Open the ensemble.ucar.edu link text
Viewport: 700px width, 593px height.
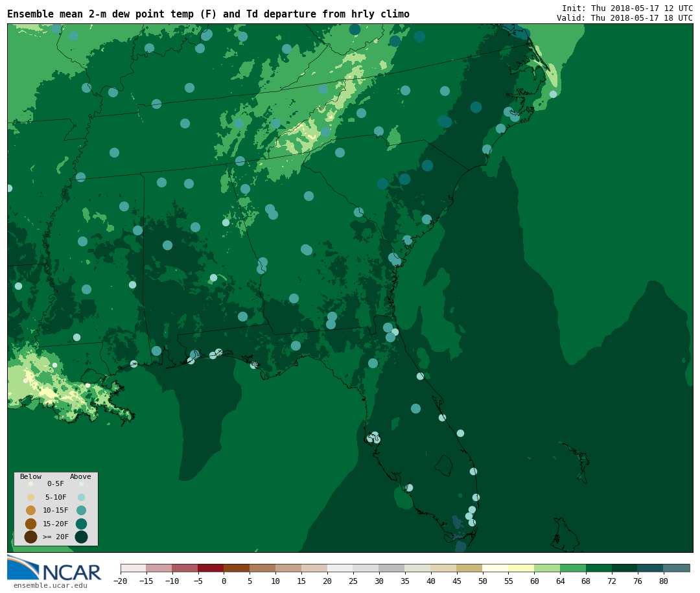click(51, 585)
